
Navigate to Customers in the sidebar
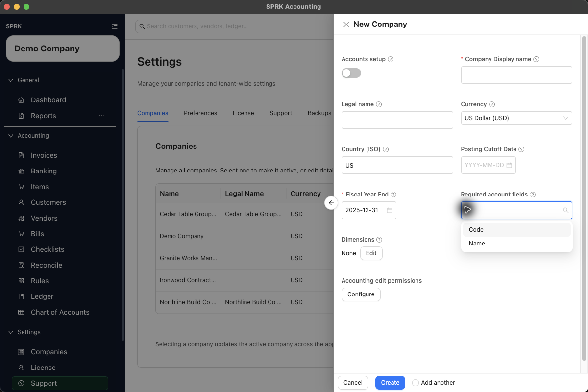click(48, 202)
